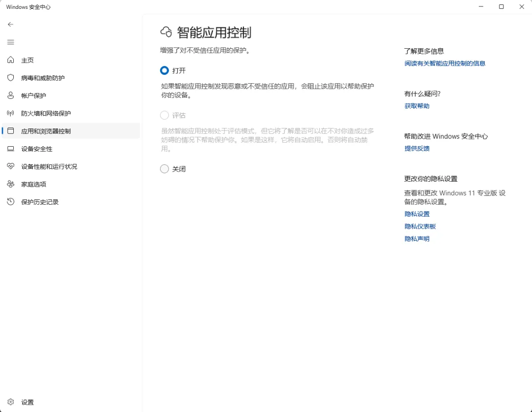Viewport: 532px width, 412px height.
Task: Click the 了解更多信息 heading
Action: [x=424, y=51]
